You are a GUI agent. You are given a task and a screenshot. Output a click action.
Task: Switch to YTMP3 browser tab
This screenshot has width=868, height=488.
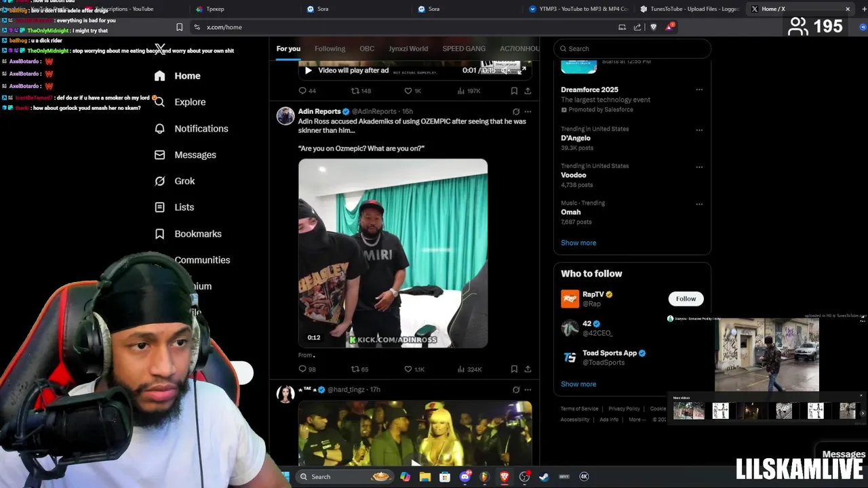578,9
